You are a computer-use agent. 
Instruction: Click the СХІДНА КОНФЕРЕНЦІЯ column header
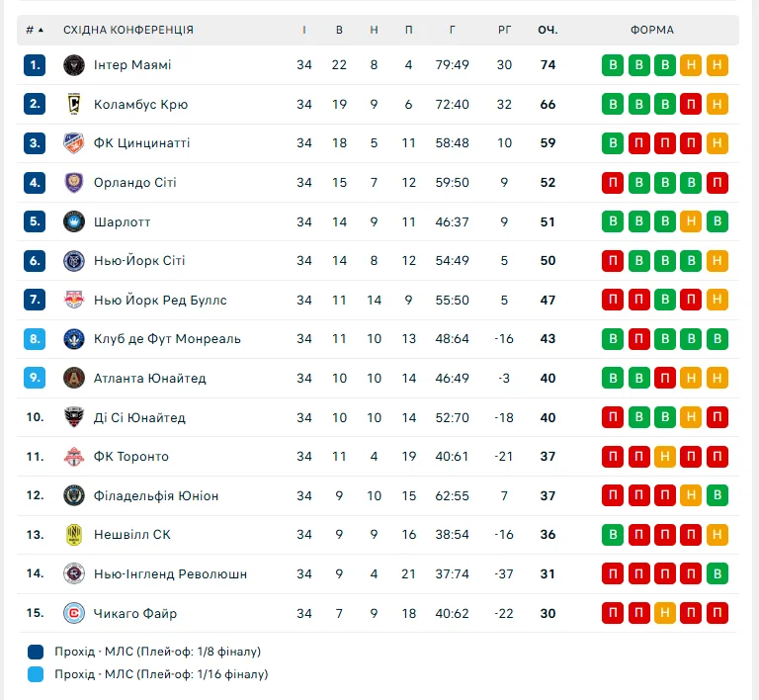point(128,30)
